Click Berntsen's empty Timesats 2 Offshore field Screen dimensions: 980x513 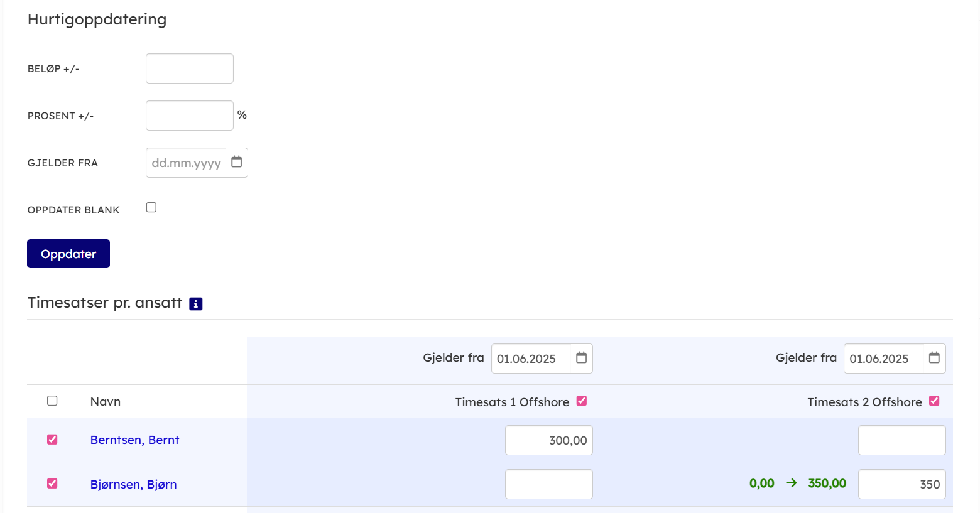click(x=901, y=440)
